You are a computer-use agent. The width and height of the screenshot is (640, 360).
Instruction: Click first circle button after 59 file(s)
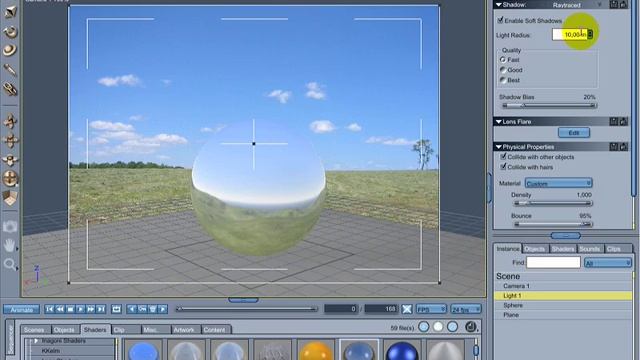tap(424, 327)
